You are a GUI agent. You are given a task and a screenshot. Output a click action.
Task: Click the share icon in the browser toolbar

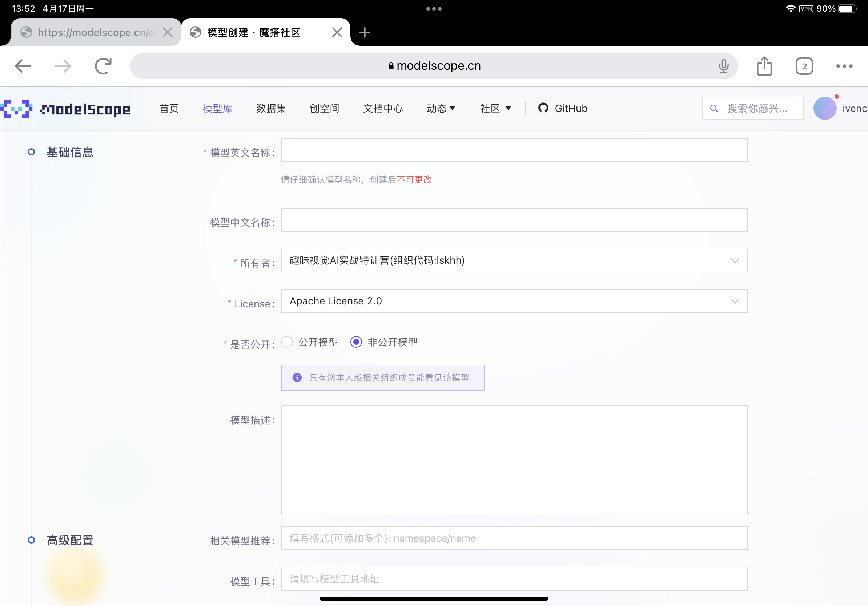point(764,66)
